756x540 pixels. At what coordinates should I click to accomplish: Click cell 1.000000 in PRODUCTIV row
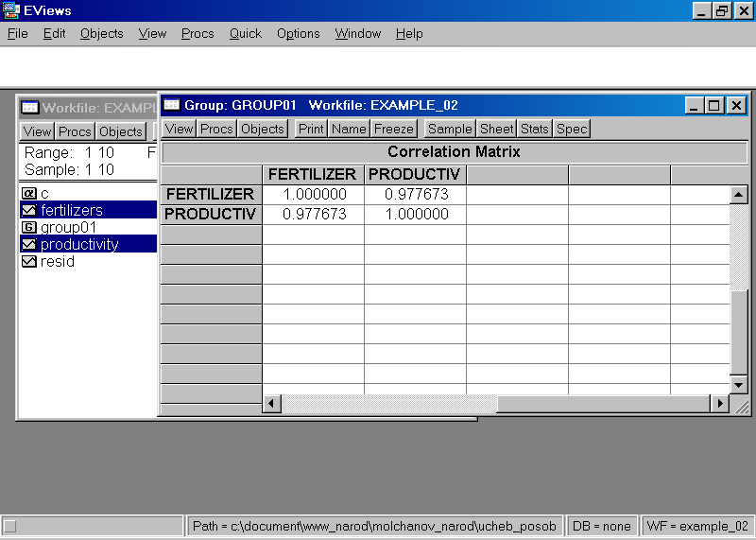tap(415, 215)
